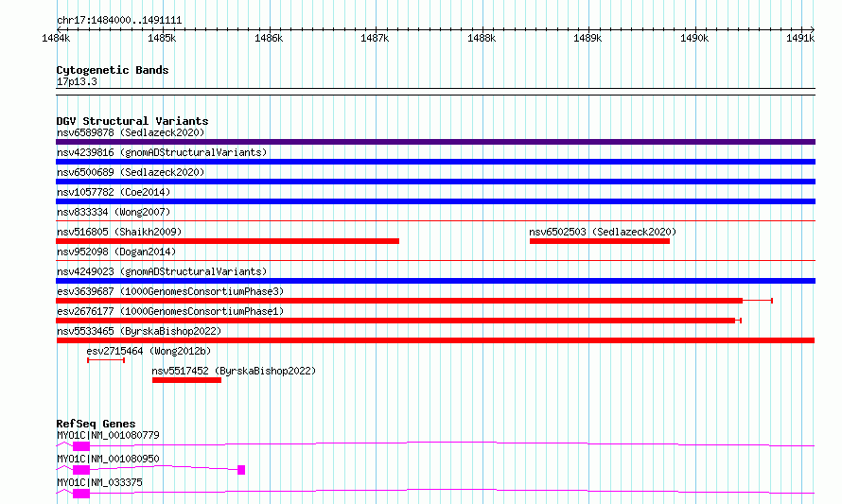Click the DGV Structural Variants track title
This screenshot has height=504, width=842.
coord(132,121)
